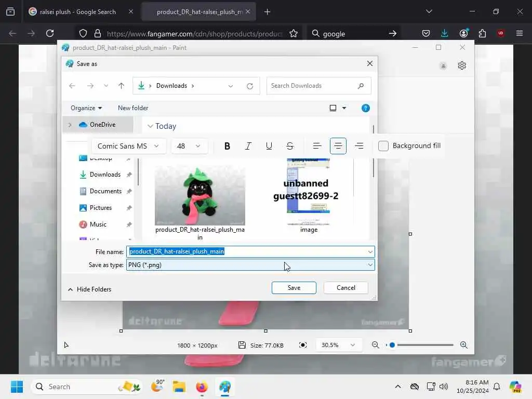Open Pictures in the navigation pane
This screenshot has width=532, height=399.
click(x=100, y=208)
